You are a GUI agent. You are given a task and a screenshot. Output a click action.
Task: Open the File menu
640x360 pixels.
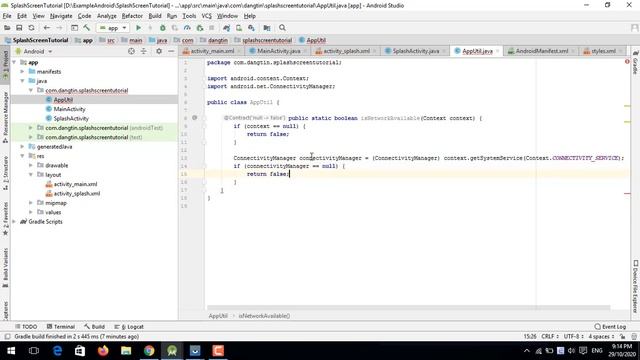click(x=7, y=16)
